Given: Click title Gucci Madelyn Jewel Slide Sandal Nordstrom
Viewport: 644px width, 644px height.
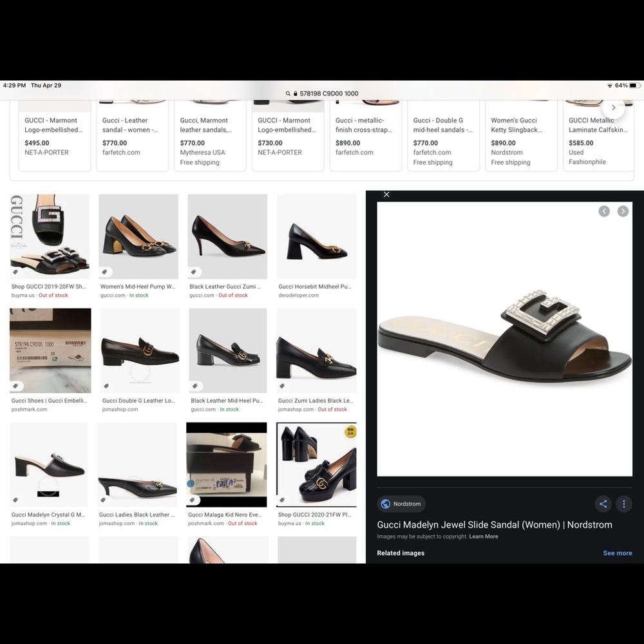Looking at the screenshot, I should 495,524.
